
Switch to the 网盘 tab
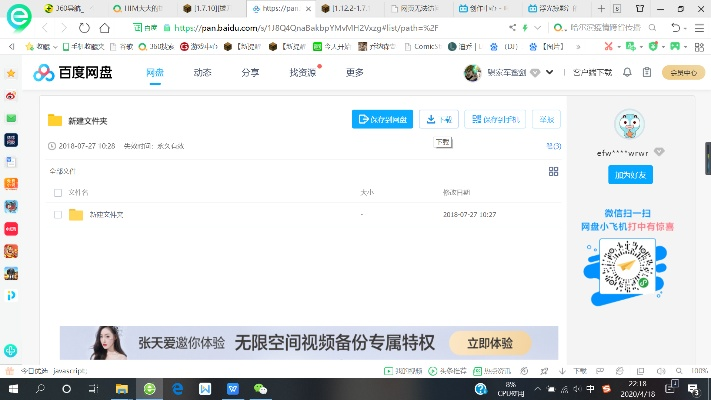(x=155, y=73)
